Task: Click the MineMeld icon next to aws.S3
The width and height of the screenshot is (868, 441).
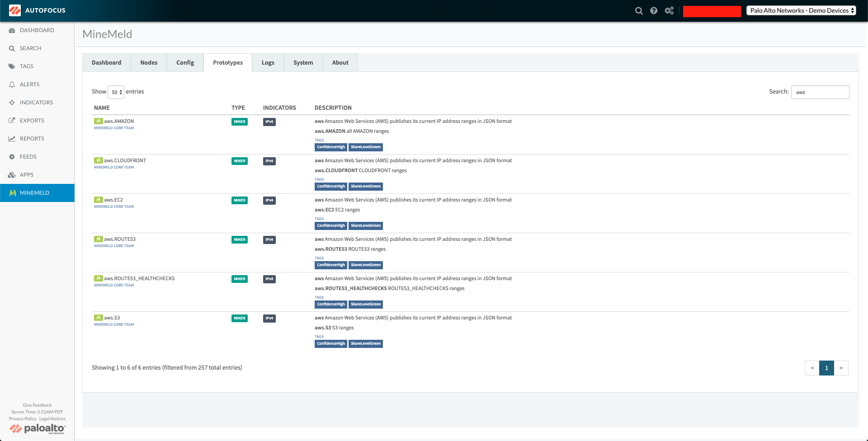Action: [98, 318]
